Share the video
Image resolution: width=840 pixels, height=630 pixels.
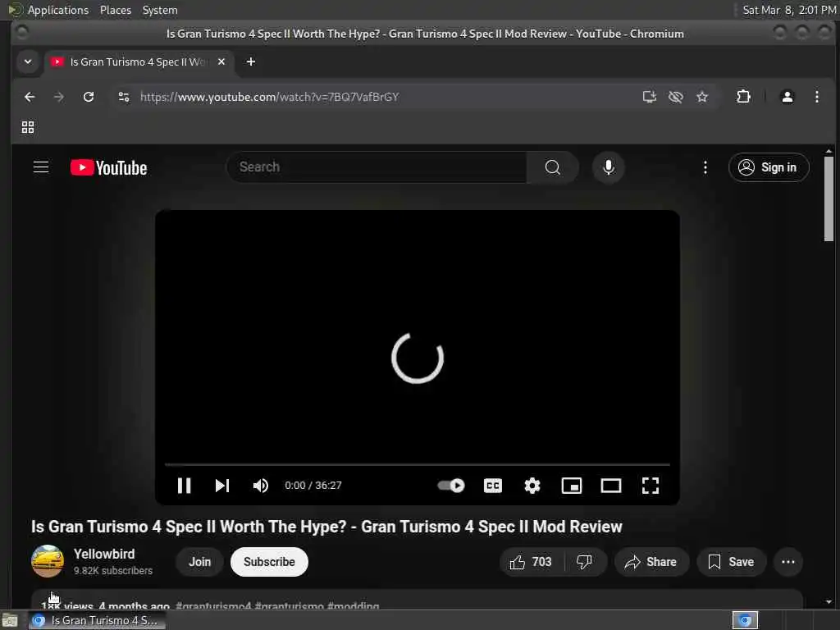pyautogui.click(x=651, y=562)
